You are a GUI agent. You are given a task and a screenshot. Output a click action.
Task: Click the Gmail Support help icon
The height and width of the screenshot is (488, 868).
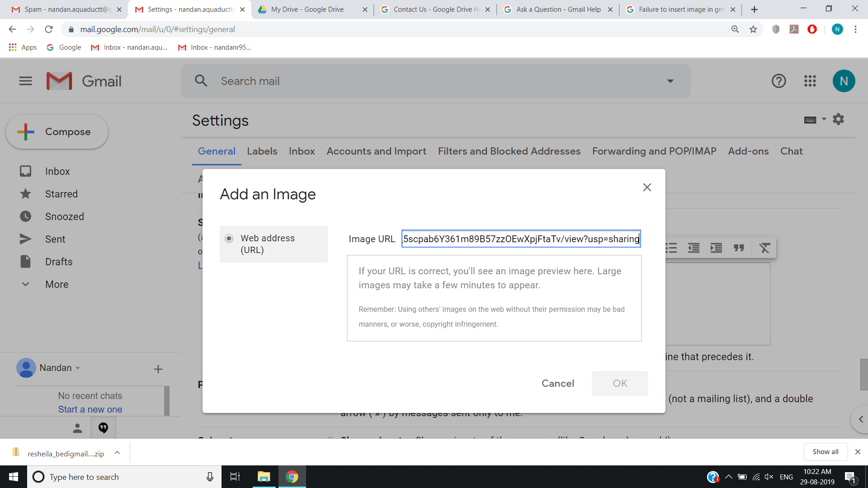coord(778,81)
